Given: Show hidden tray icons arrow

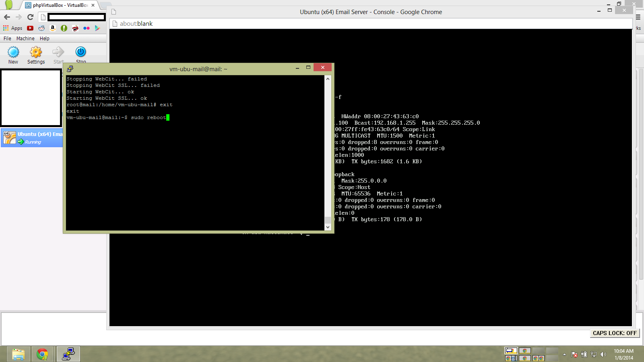Looking at the screenshot, I should coord(564,354).
